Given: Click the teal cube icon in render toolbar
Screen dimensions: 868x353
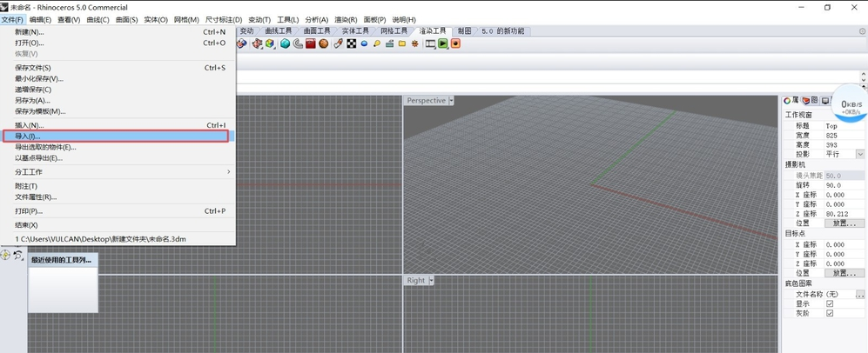Looking at the screenshot, I should pyautogui.click(x=285, y=43).
